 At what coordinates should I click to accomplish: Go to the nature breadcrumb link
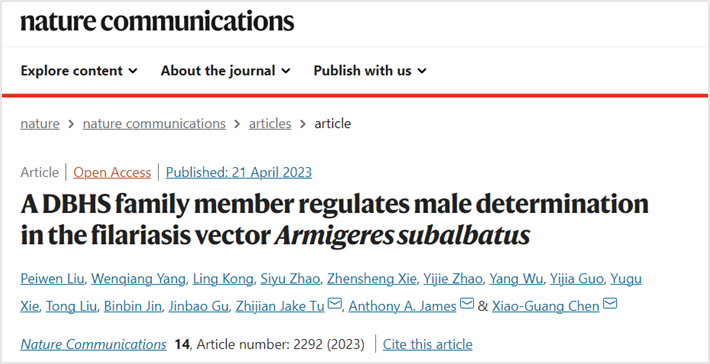(40, 124)
